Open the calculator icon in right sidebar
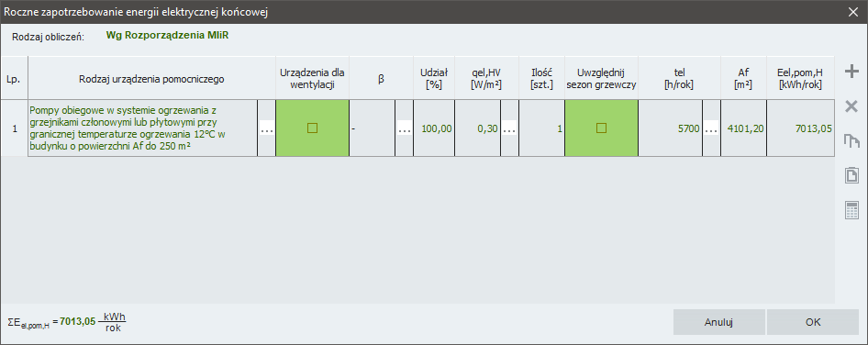 coord(851,210)
